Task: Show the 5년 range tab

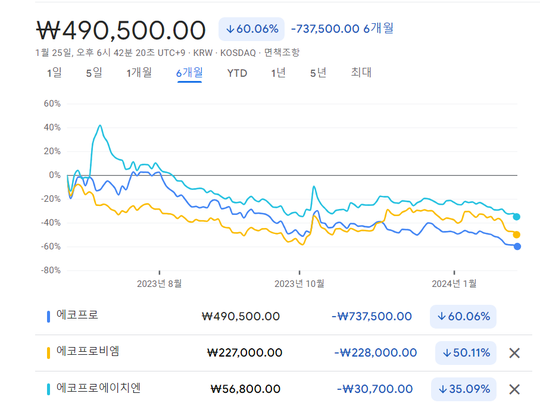Action: point(318,73)
